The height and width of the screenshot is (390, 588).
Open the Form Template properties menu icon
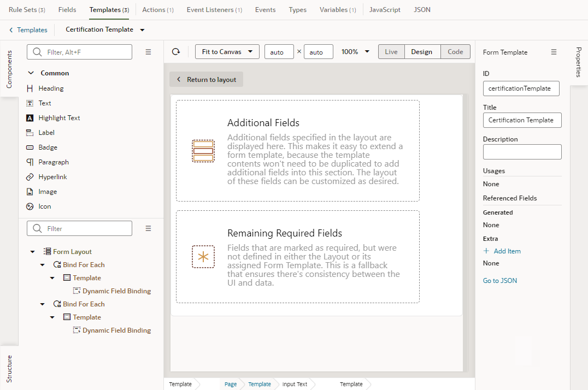(554, 51)
